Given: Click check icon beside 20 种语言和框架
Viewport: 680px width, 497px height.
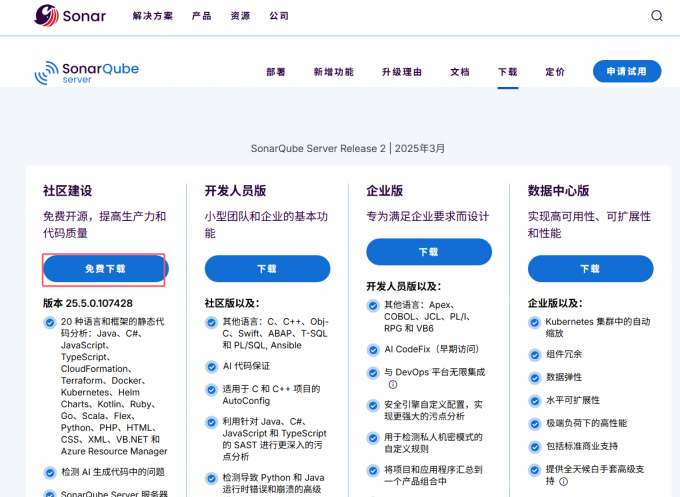Looking at the screenshot, I should click(x=50, y=323).
